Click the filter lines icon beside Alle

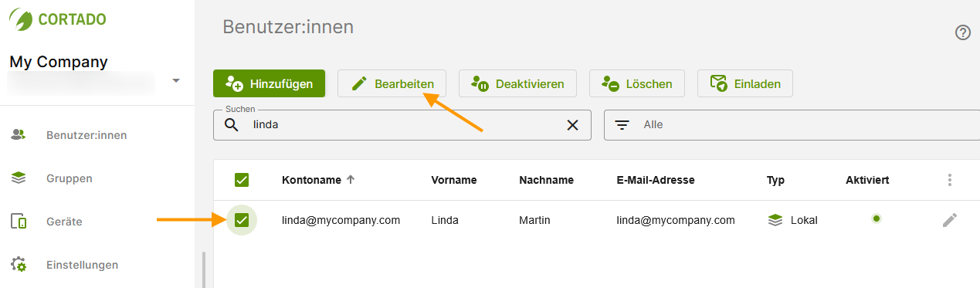coord(622,124)
